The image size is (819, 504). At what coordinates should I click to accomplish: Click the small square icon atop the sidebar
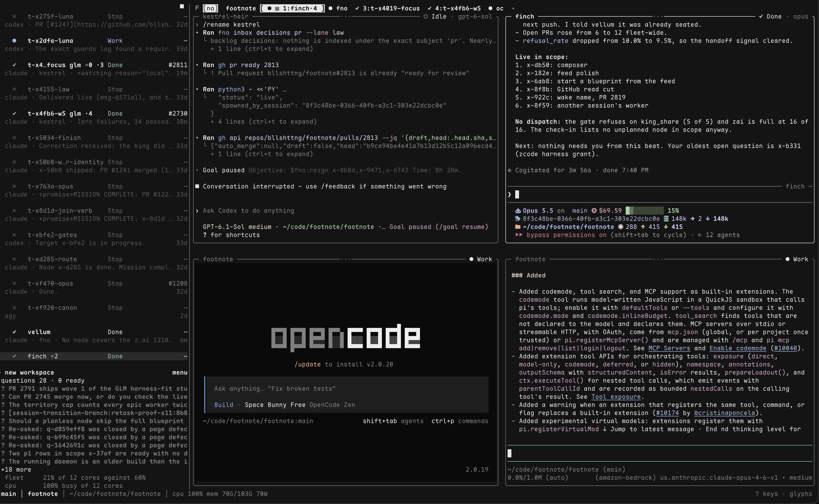click(x=182, y=6)
